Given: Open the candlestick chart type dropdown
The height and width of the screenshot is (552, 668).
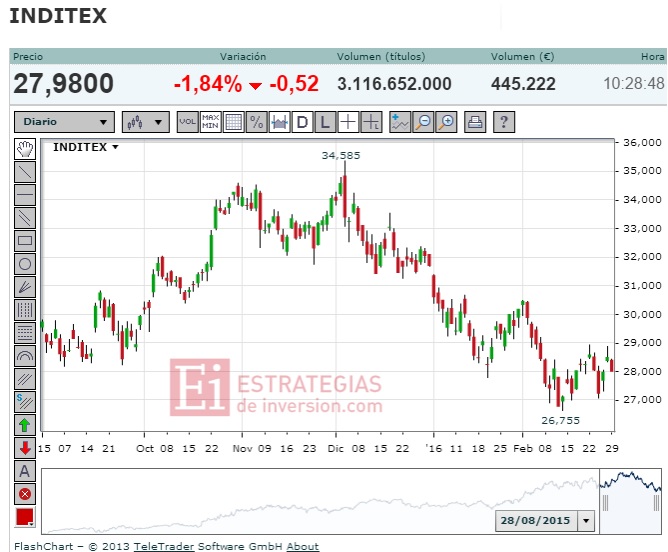Looking at the screenshot, I should point(146,122).
